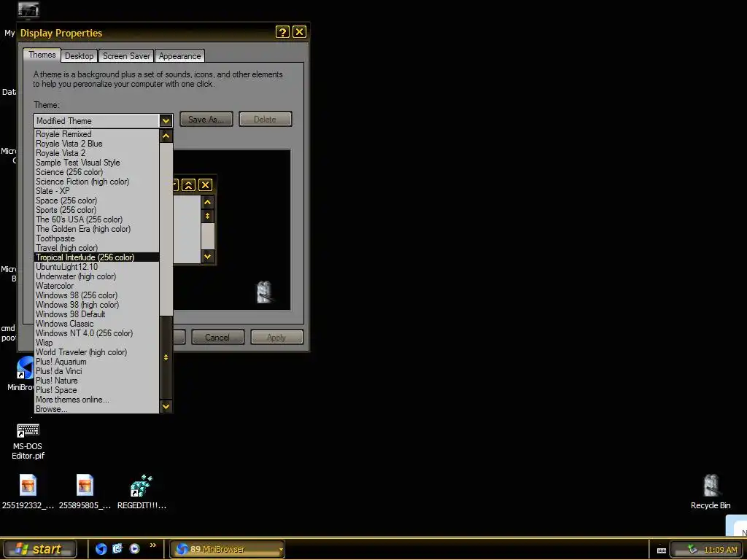Open the Screen Saver tab
Image resolution: width=747 pixels, height=560 pixels.
click(126, 55)
